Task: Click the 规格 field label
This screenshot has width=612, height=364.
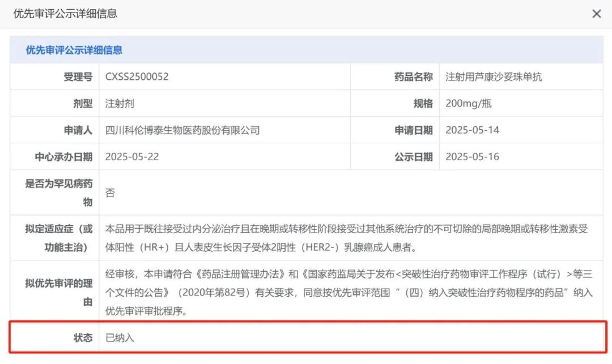Action: point(423,104)
